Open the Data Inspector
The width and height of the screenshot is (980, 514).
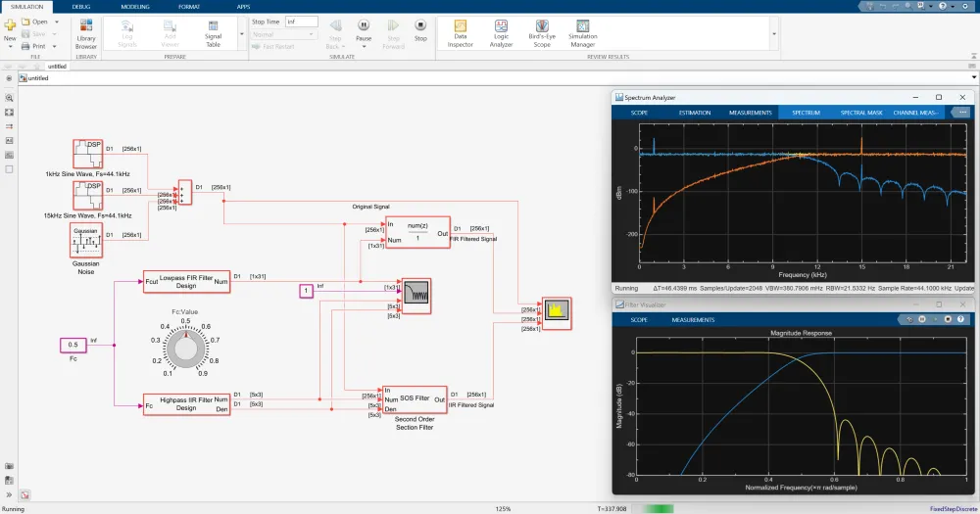click(460, 33)
